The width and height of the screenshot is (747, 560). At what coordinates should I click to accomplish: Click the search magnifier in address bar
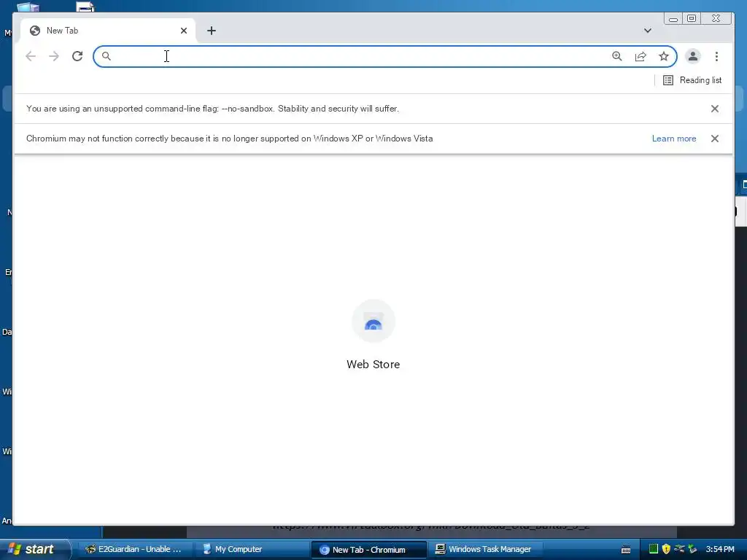pyautogui.click(x=107, y=56)
